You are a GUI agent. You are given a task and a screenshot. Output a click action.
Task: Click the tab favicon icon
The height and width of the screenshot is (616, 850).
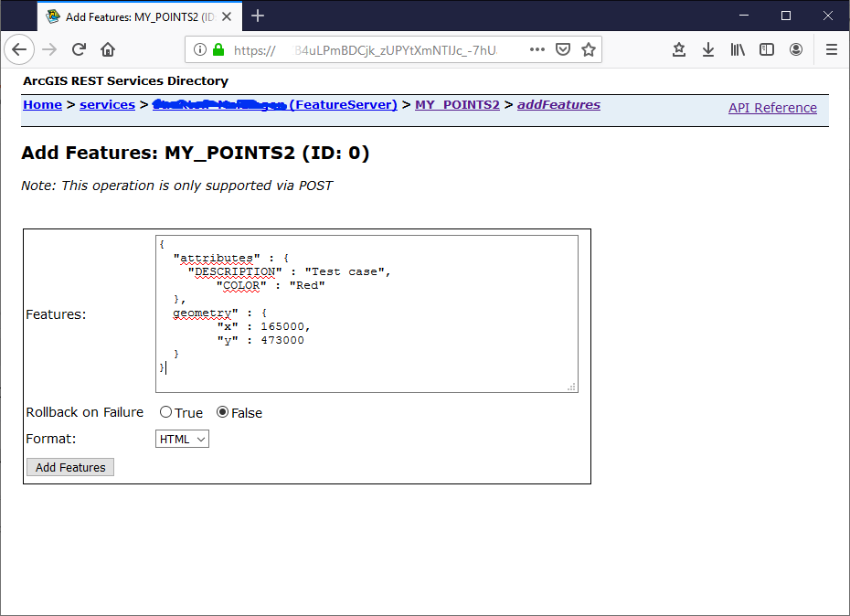coord(53,16)
